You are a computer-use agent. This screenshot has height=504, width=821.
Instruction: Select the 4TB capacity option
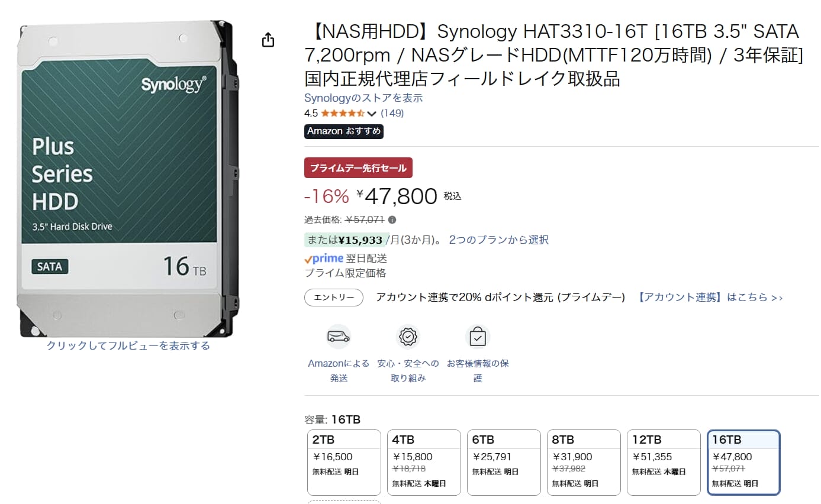[x=424, y=463]
